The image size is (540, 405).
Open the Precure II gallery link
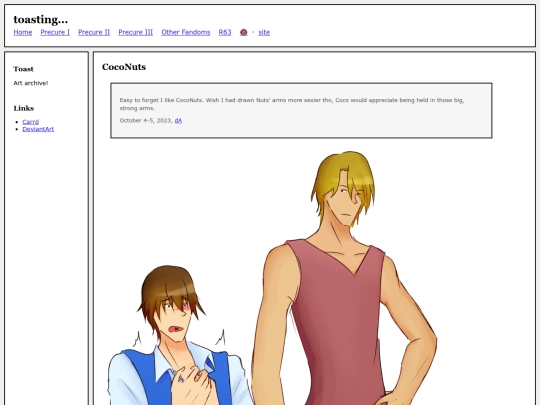coord(94,32)
